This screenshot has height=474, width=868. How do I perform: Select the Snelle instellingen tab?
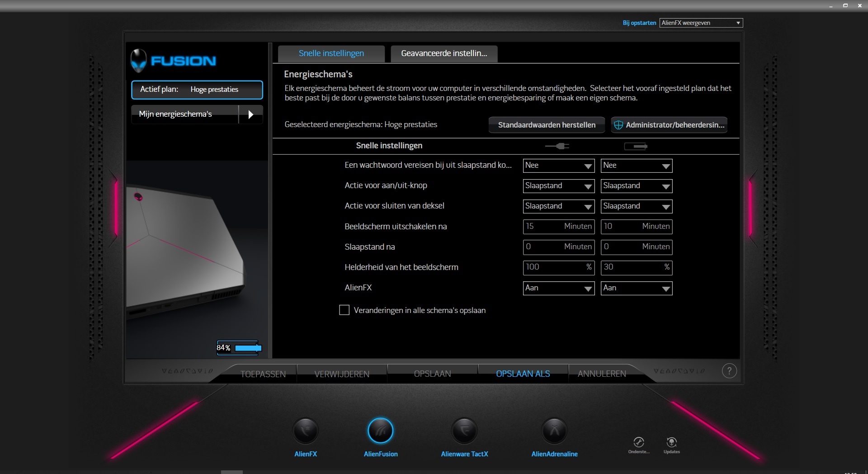[330, 53]
